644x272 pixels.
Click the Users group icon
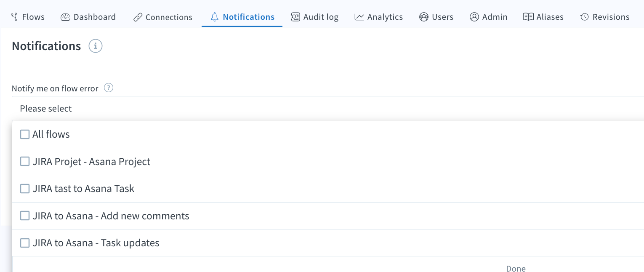424,17
